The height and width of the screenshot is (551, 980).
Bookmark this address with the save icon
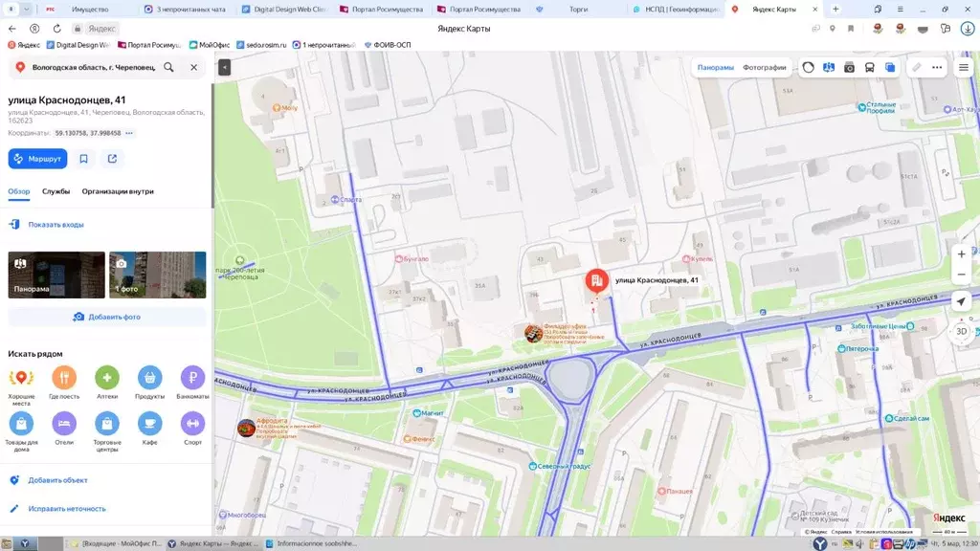coord(84,159)
